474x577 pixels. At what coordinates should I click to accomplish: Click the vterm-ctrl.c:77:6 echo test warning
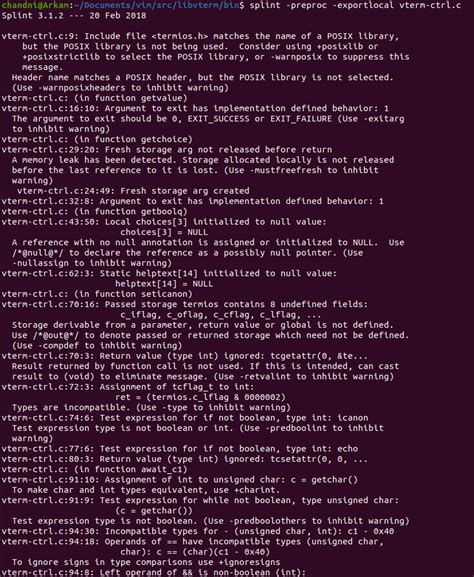pos(180,449)
